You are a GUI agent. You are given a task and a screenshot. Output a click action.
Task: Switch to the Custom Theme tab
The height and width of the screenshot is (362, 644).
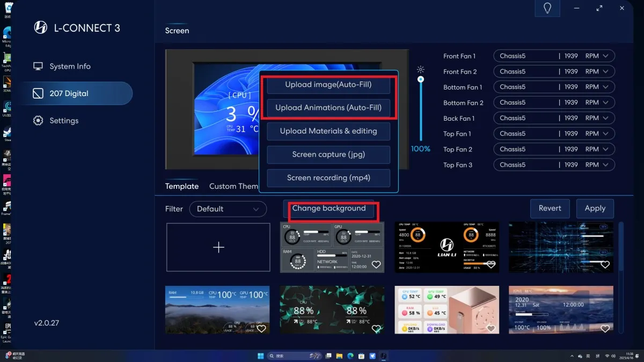click(234, 186)
